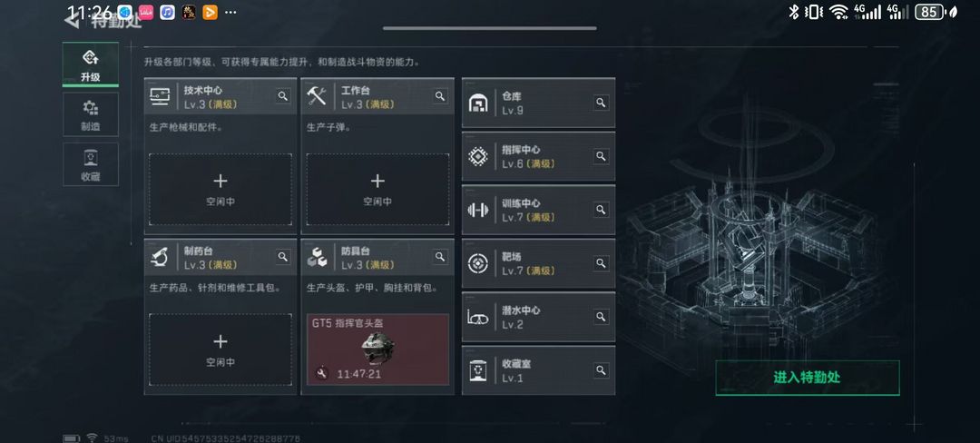Add production in 工作台 idle slot
Image resolution: width=980 pixels, height=443 pixels.
point(377,190)
